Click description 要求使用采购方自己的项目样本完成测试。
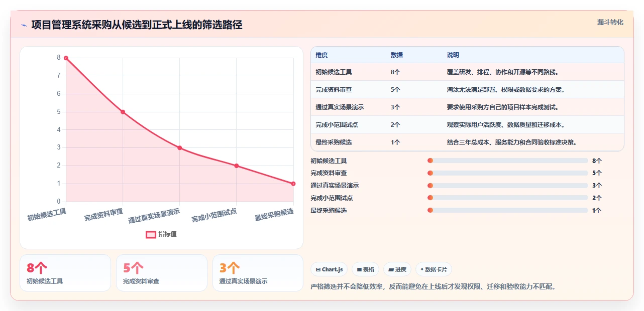644x311 pixels. coord(503,107)
